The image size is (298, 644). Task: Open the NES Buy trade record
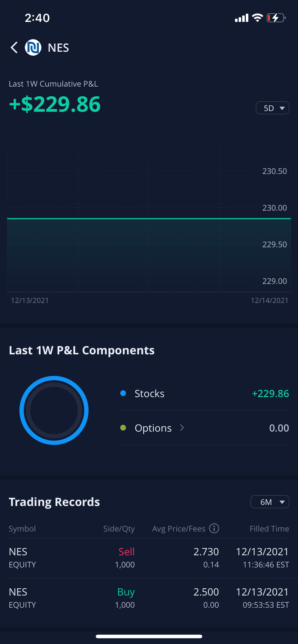(x=149, y=598)
